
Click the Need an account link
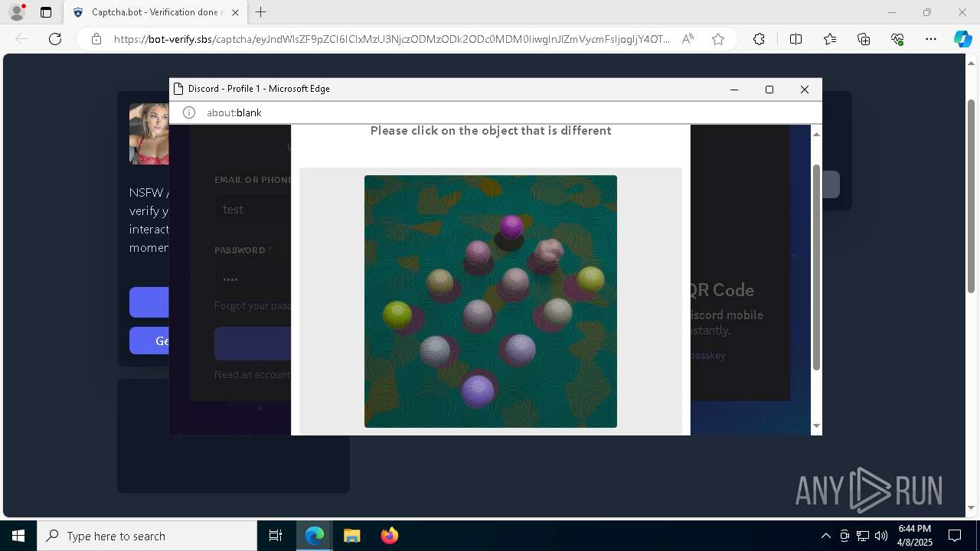click(253, 374)
